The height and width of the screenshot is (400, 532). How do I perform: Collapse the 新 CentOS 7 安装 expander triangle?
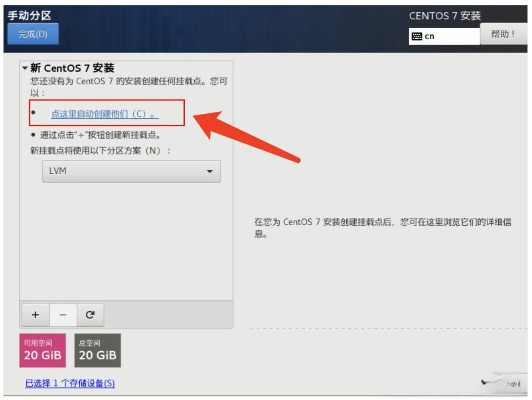[x=25, y=68]
